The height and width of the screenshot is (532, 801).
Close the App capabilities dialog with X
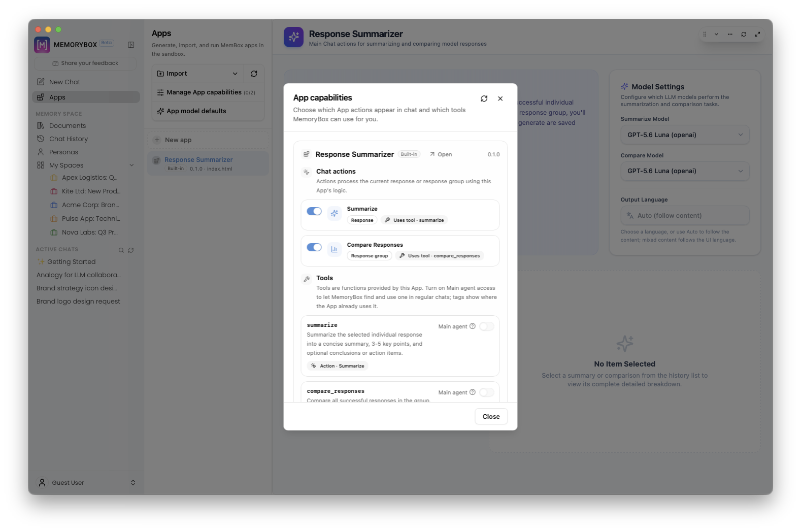pyautogui.click(x=500, y=98)
